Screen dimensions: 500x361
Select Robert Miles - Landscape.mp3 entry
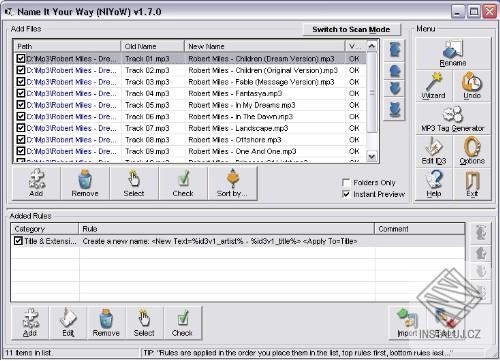click(238, 128)
